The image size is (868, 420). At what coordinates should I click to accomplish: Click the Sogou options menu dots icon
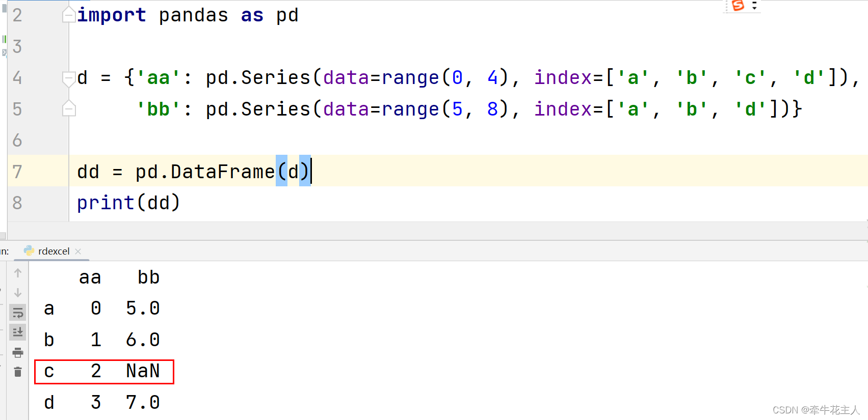(x=754, y=6)
